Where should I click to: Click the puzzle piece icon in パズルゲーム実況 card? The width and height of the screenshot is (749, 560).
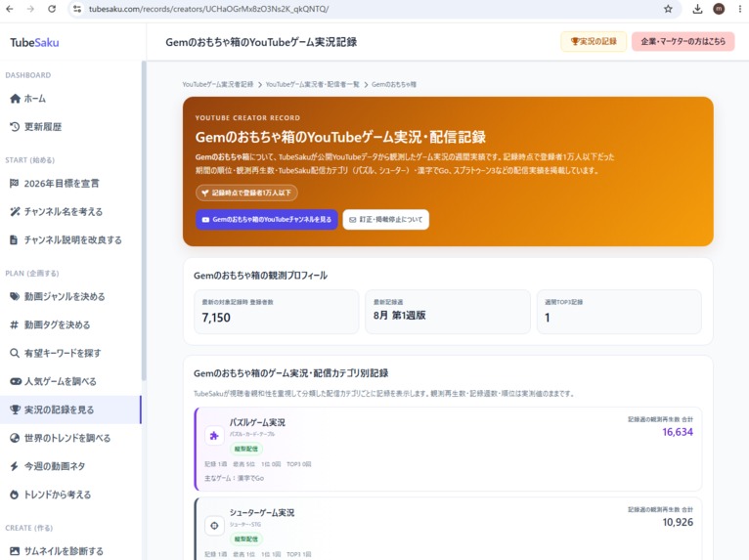coord(214,436)
